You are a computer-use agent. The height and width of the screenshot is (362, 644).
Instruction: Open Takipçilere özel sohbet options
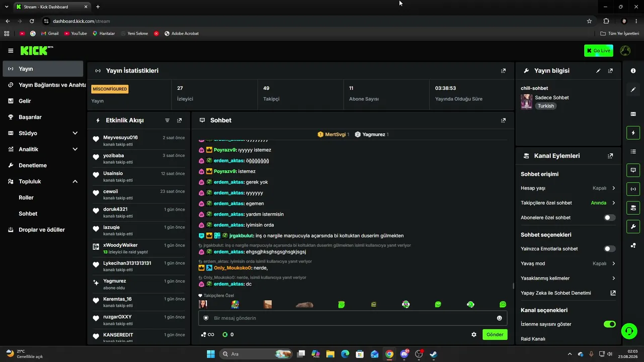[x=568, y=203]
